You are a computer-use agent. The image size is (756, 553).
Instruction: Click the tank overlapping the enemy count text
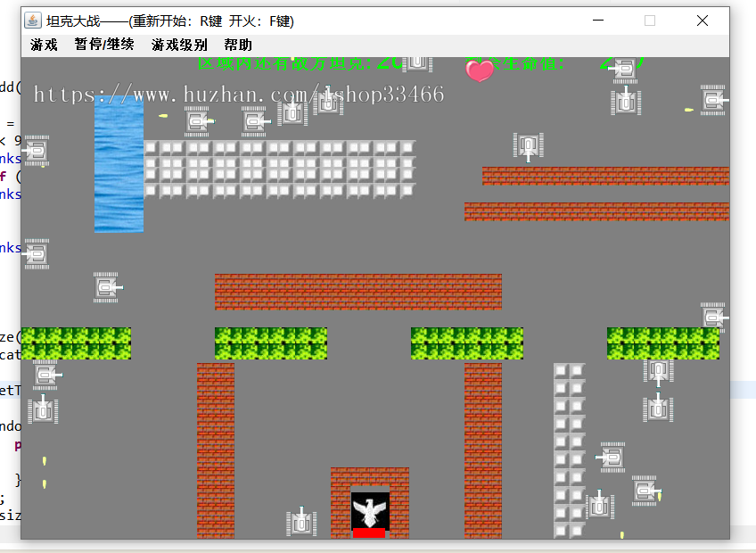pos(417,63)
